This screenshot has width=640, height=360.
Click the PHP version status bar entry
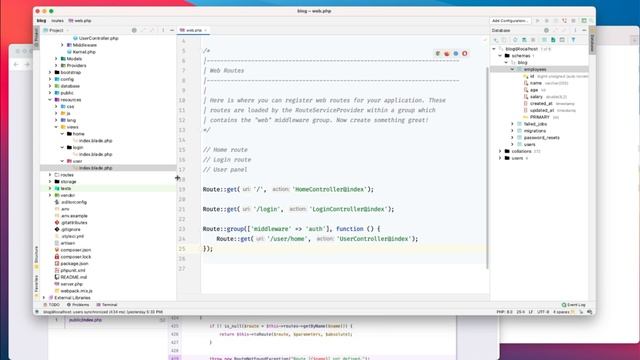point(504,312)
